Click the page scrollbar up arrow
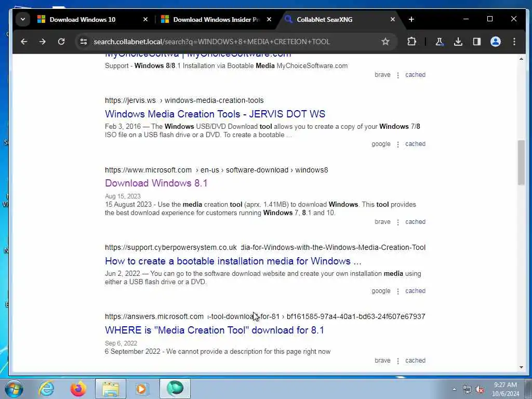The image size is (532, 399). [521, 59]
